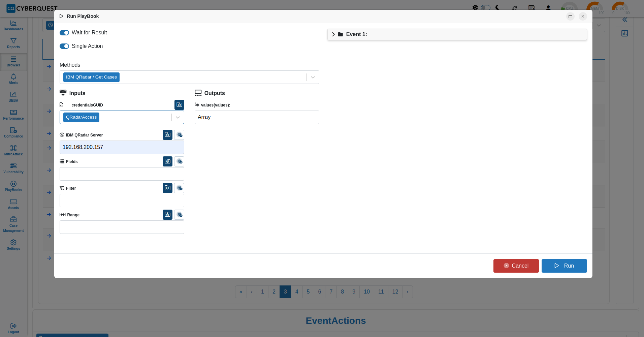
Task: Open Reports in the sidebar
Action: click(13, 43)
